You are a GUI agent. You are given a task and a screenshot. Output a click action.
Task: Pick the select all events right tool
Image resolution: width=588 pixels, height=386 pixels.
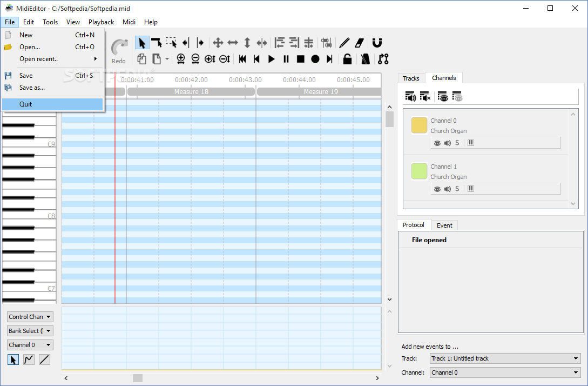[x=200, y=43]
